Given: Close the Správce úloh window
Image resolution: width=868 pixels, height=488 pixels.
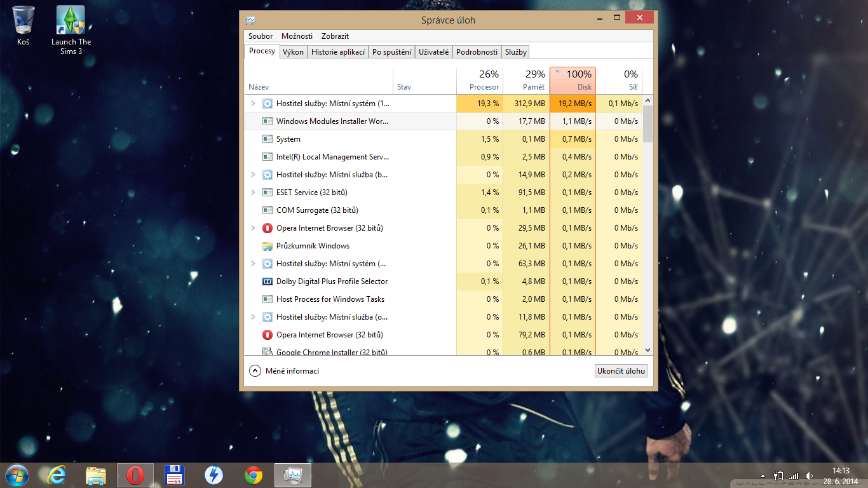Looking at the screenshot, I should coord(639,17).
